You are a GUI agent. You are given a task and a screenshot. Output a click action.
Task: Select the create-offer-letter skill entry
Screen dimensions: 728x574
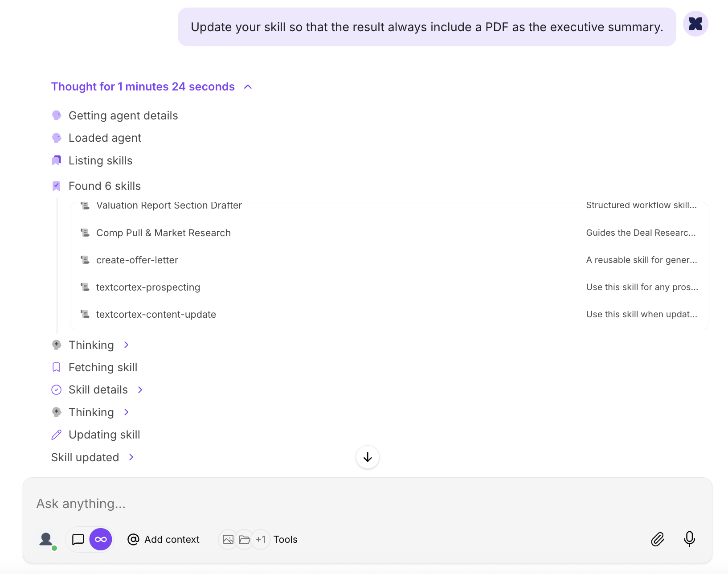coord(137,260)
